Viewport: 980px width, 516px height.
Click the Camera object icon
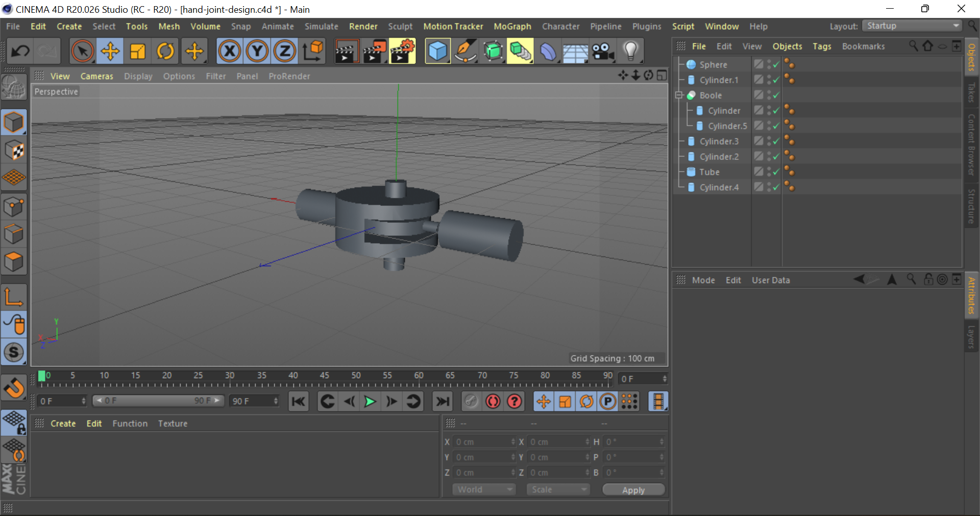[x=603, y=51]
